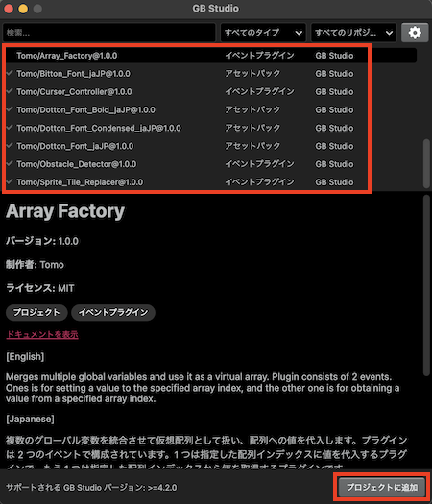This screenshot has width=432, height=504.
Task: Click the checkmark beside Tomo/Dotton_Font_Bold_jaJP
Action: point(10,109)
